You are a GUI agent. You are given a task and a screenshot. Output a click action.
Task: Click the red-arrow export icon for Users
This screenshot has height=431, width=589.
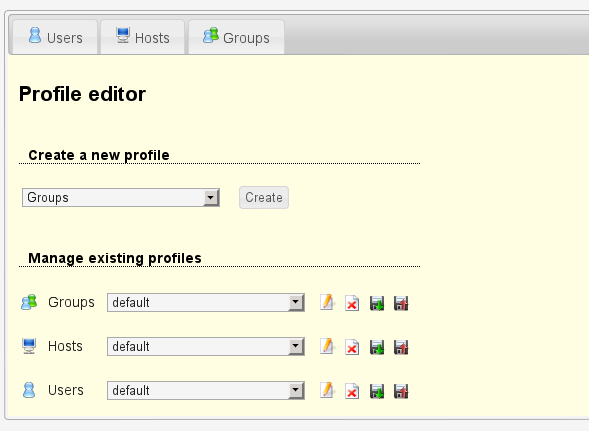(401, 391)
